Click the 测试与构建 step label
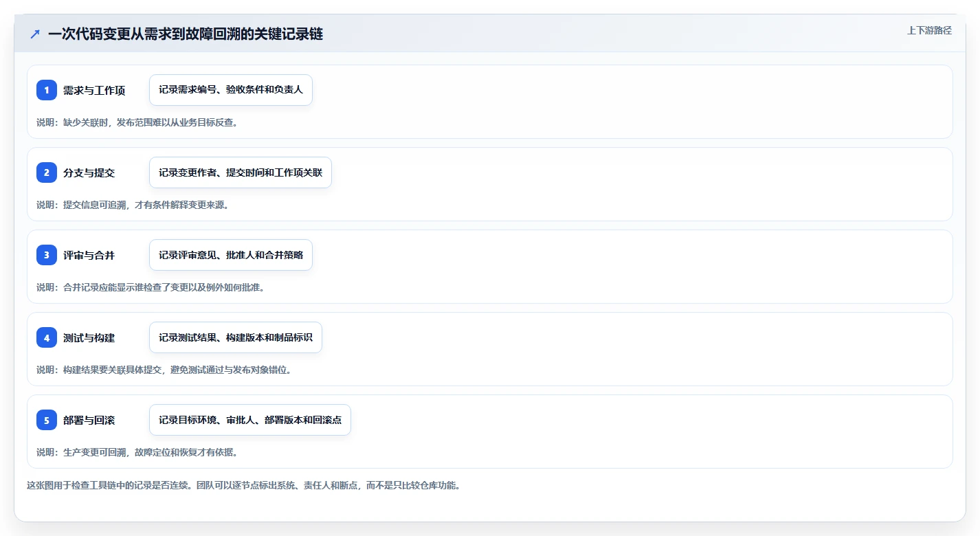980x536 pixels. (89, 337)
